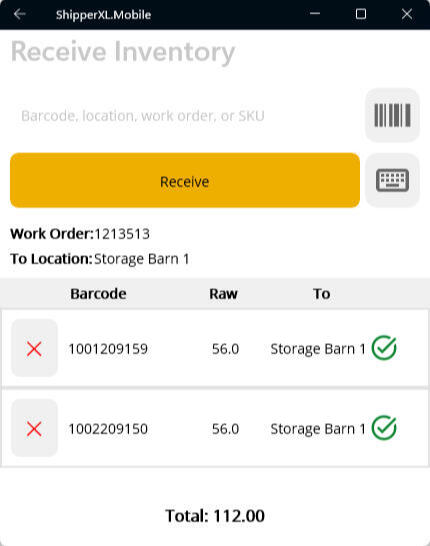The image size is (430, 546).
Task: Click green checkmark for barcode 1001209159
Action: (x=384, y=348)
